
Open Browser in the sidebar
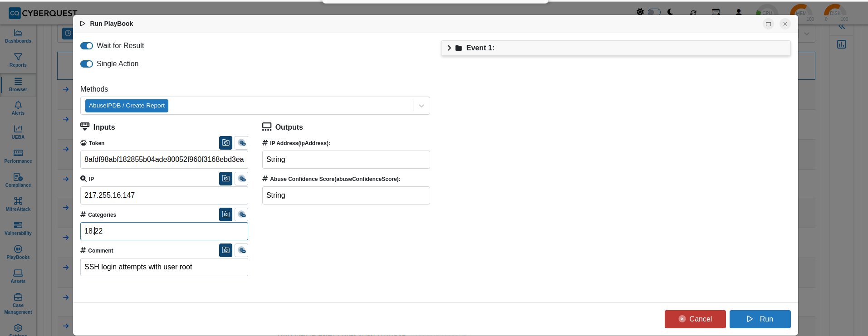18,85
